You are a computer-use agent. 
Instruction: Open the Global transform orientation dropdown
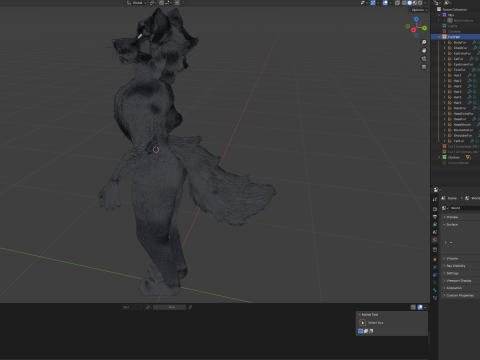[x=137, y=3]
